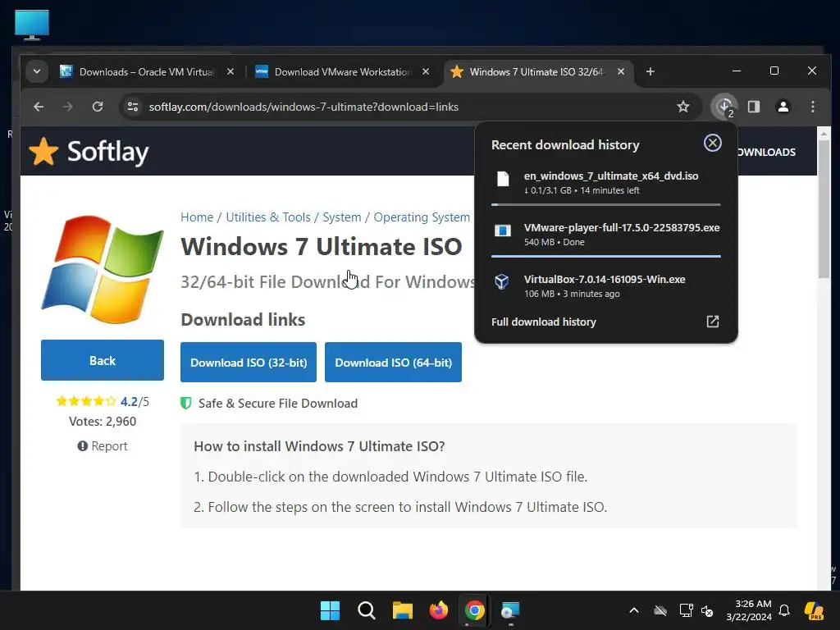The height and width of the screenshot is (630, 840).
Task: Open a new browser tab
Action: click(x=651, y=71)
